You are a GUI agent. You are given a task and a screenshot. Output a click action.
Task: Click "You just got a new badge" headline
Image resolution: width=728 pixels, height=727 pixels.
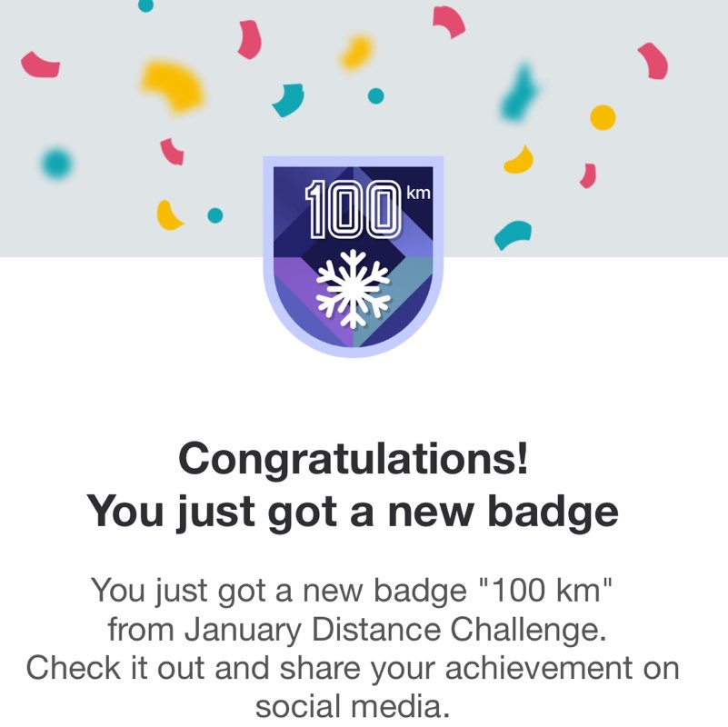353,512
